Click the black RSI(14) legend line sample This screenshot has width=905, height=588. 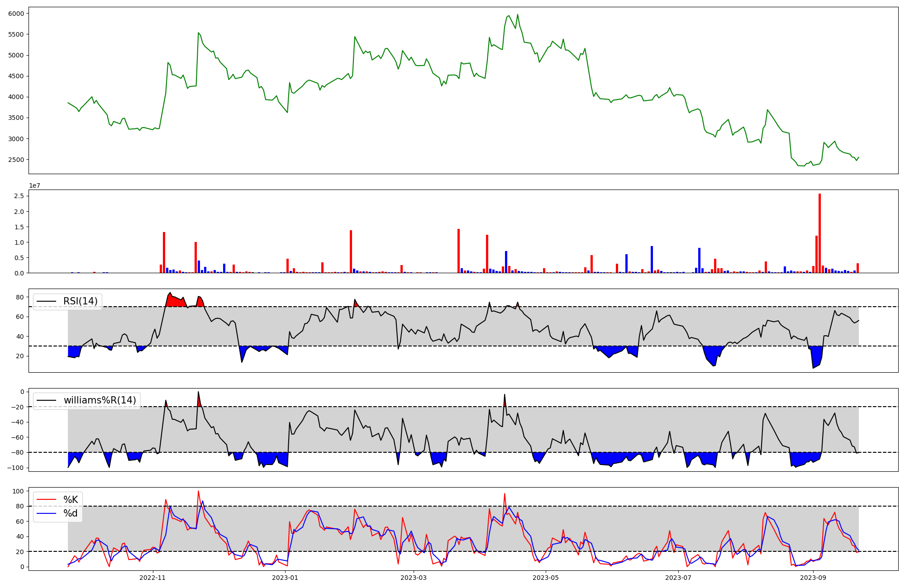point(47,301)
